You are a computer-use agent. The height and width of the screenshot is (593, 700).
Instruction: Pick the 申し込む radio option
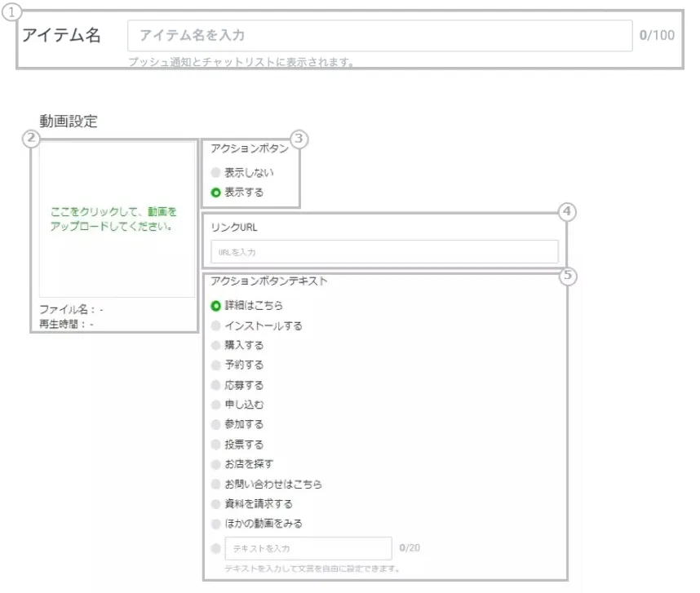click(x=216, y=405)
